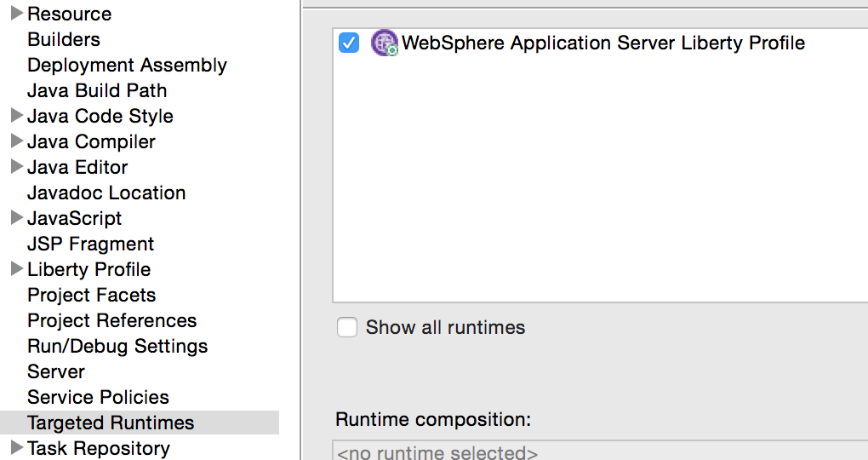Open Project References page
The width and height of the screenshot is (868, 460).
tap(111, 319)
